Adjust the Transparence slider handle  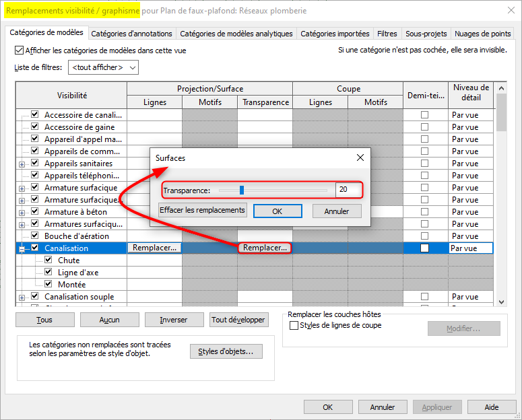[242, 190]
